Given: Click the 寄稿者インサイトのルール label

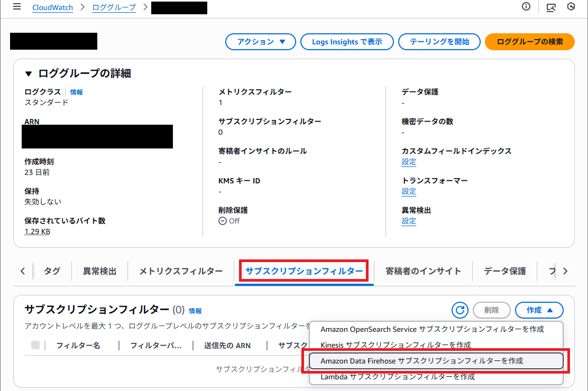Looking at the screenshot, I should [x=262, y=151].
